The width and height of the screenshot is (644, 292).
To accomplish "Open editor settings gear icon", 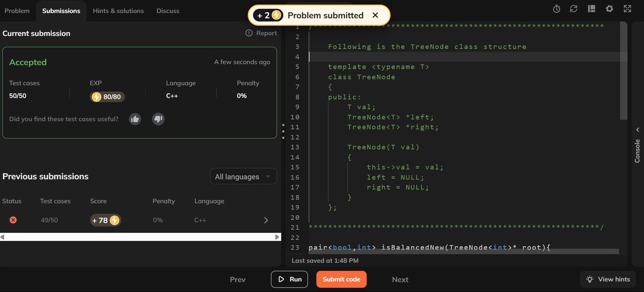I will click(609, 9).
